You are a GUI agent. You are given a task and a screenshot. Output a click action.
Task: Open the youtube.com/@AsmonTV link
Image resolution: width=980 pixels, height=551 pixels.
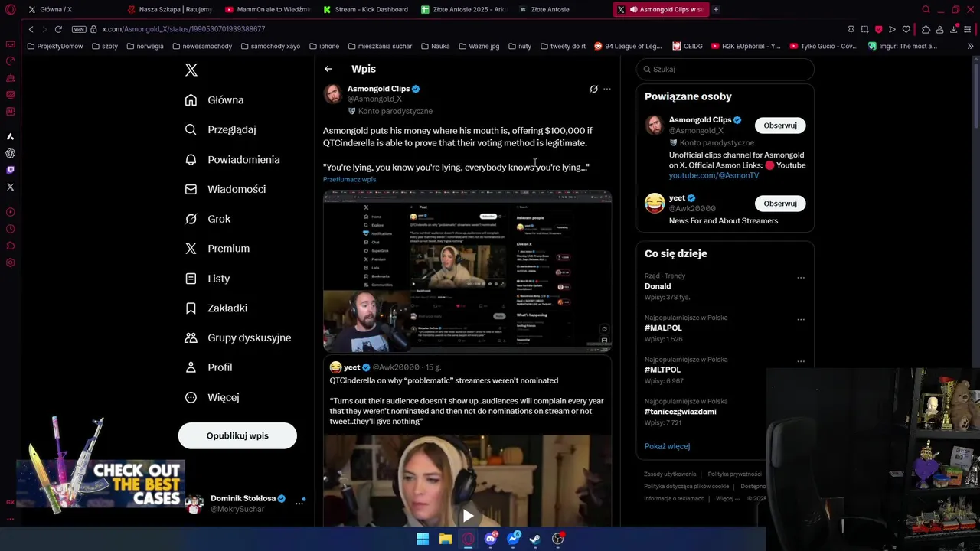pyautogui.click(x=714, y=175)
